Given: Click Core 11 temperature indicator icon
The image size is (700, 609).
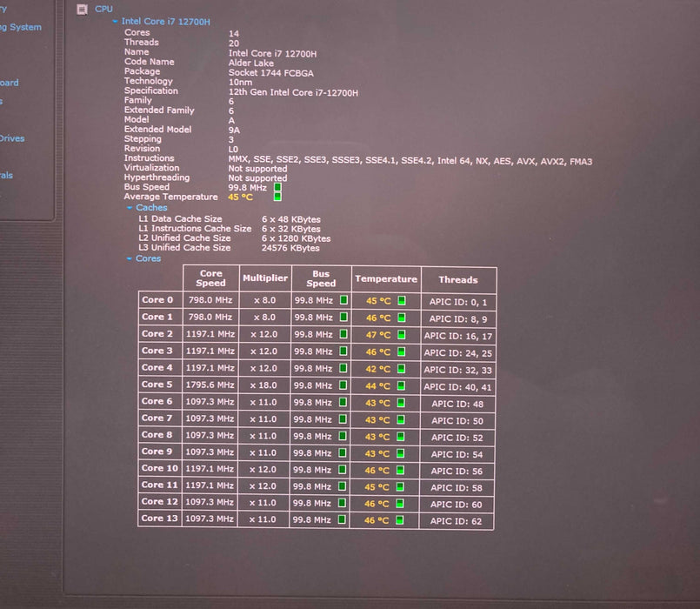Looking at the screenshot, I should (401, 486).
